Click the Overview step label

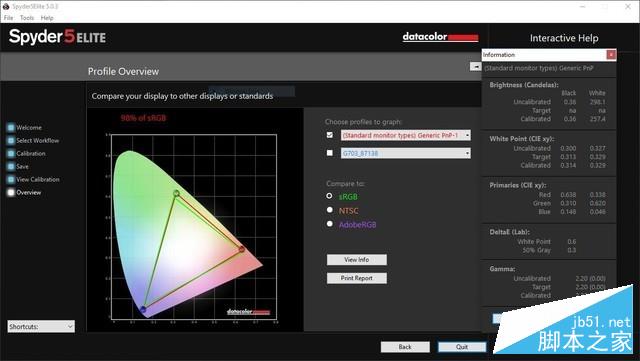pos(29,192)
